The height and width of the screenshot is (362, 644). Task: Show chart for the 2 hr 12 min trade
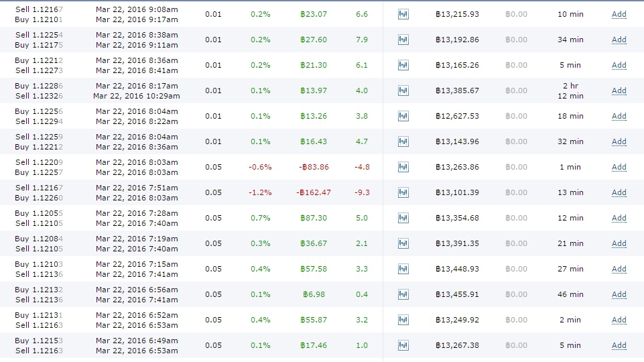pos(403,90)
